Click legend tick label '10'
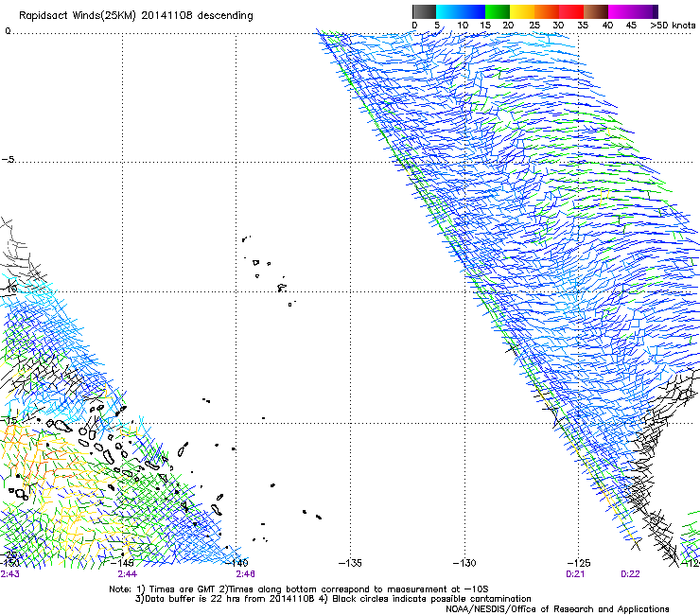This screenshot has height=615, width=700. tap(463, 26)
